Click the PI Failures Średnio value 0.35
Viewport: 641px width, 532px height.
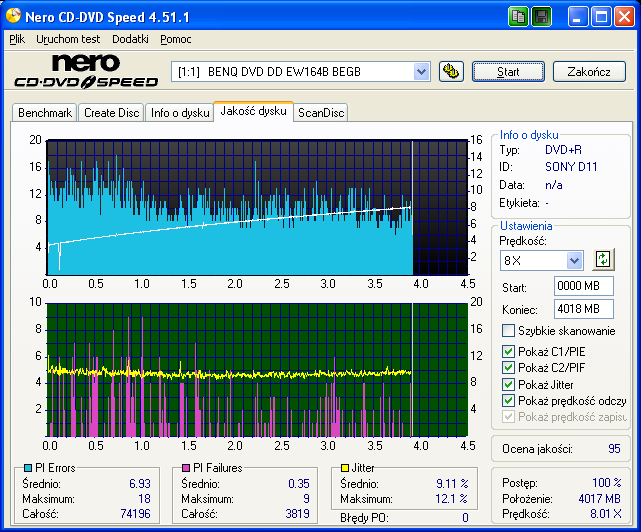coord(299,484)
